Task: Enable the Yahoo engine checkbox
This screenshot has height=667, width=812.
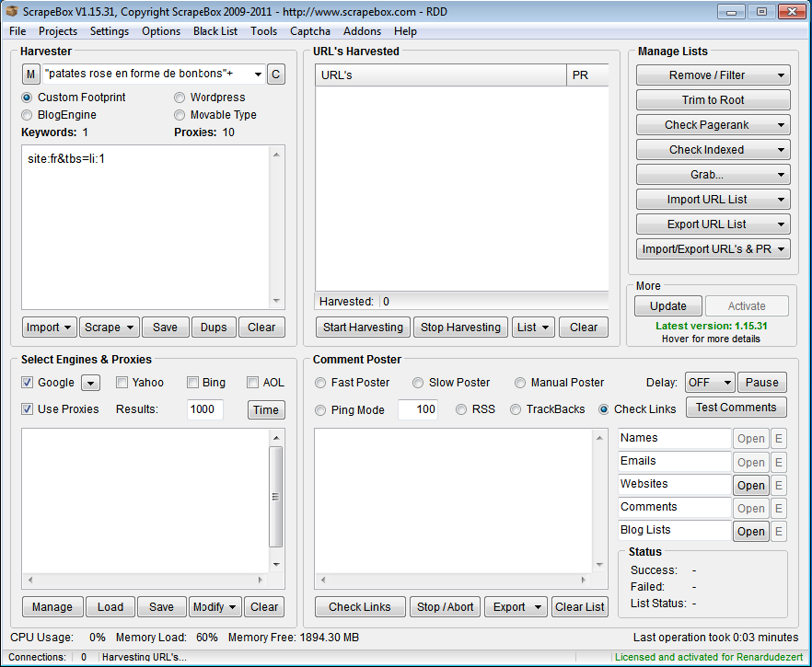Action: tap(122, 383)
